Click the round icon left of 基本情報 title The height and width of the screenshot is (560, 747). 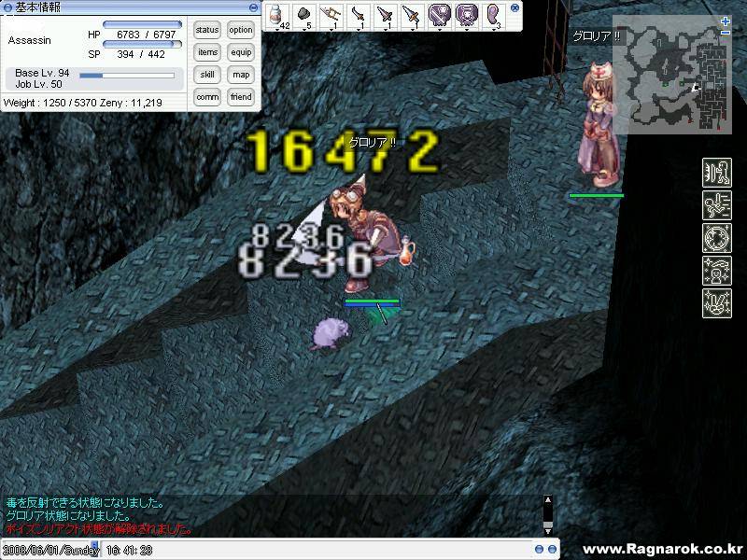coord(7,7)
